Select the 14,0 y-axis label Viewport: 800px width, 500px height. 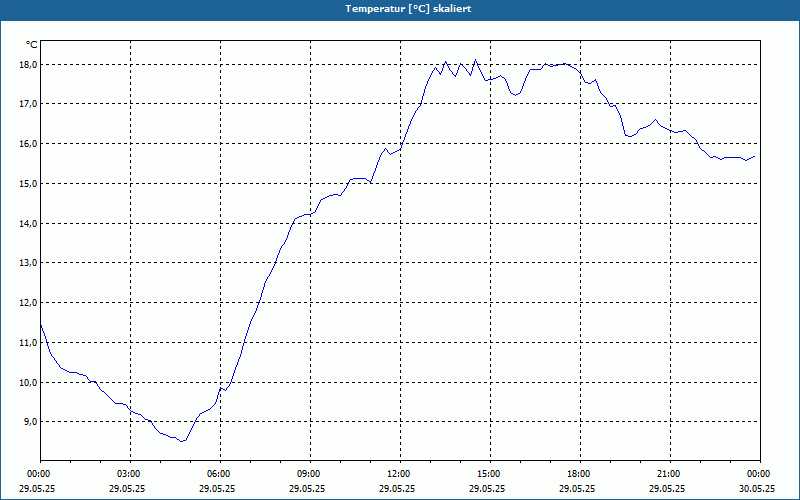pyautogui.click(x=28, y=223)
